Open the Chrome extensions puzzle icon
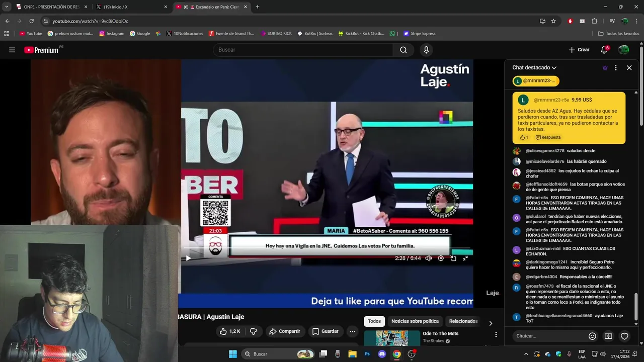644x362 pixels. point(594,21)
